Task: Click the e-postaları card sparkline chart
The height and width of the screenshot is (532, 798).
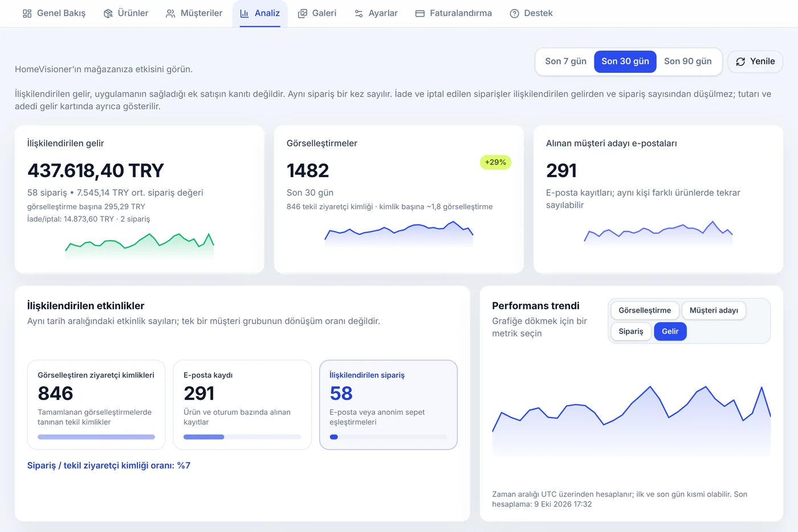Action: pyautogui.click(x=658, y=234)
